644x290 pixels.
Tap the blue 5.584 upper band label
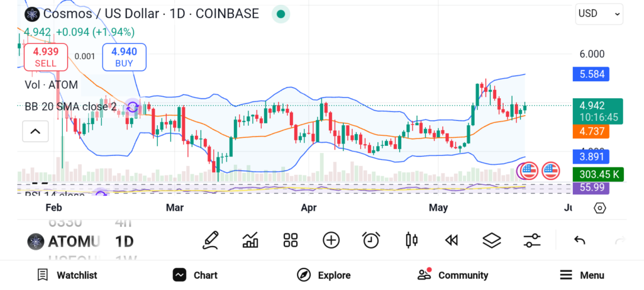[x=591, y=74]
